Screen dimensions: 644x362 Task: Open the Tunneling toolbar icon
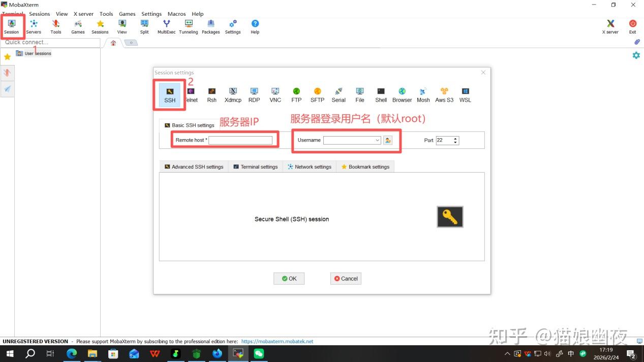[x=189, y=27]
